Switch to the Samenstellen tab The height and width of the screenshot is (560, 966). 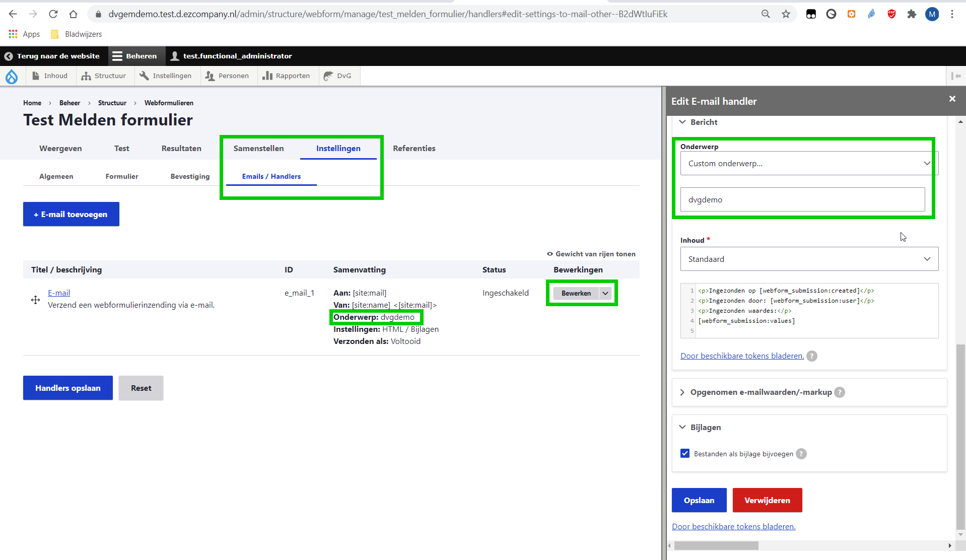pyautogui.click(x=258, y=149)
